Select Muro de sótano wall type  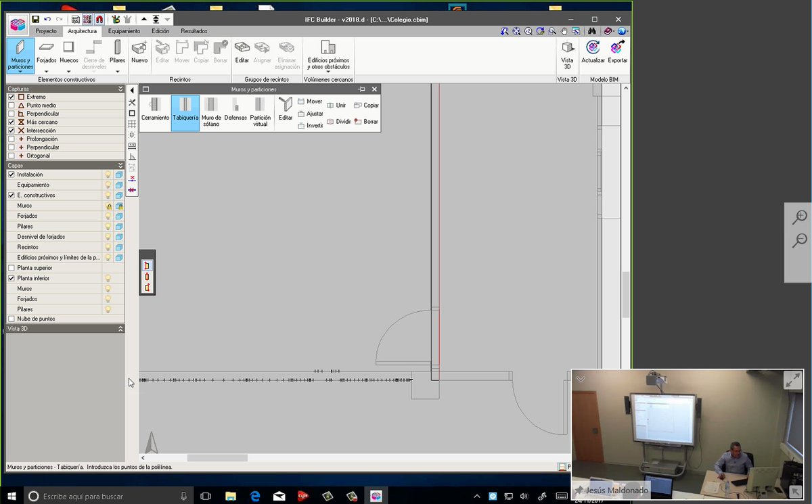[x=211, y=112]
